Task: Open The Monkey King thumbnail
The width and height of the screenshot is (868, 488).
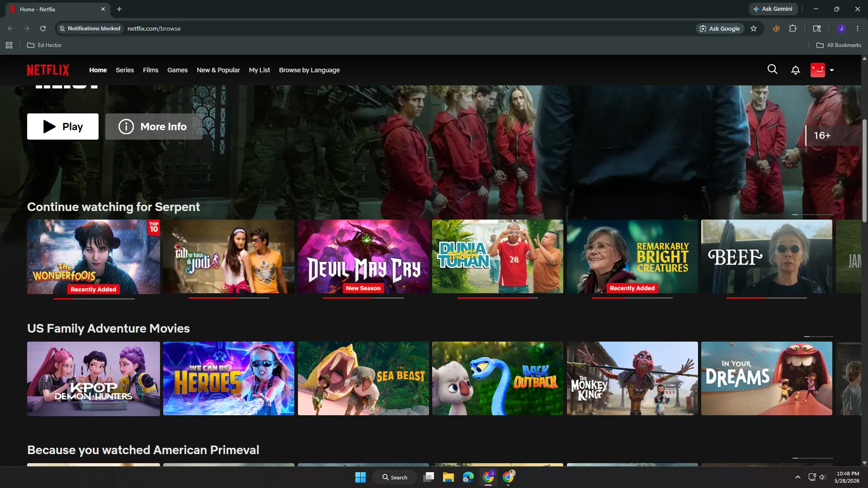Action: [x=632, y=379]
